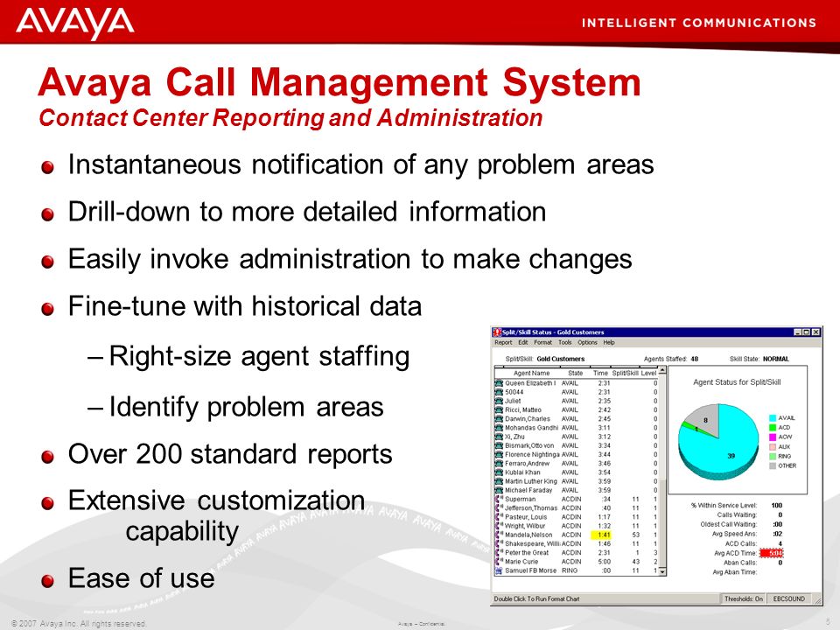Click the % Within Service Level value 100
Viewport: 840px width, 630px height.
point(776,505)
